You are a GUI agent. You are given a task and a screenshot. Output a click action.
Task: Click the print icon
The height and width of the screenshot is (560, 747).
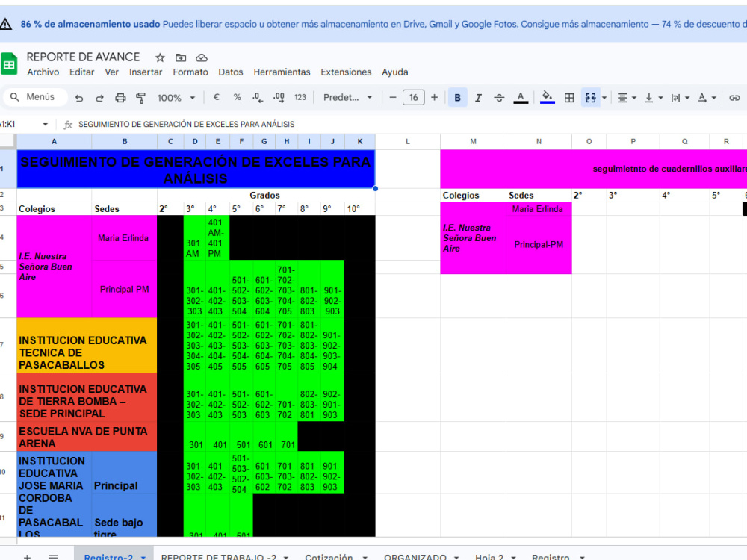(x=120, y=98)
